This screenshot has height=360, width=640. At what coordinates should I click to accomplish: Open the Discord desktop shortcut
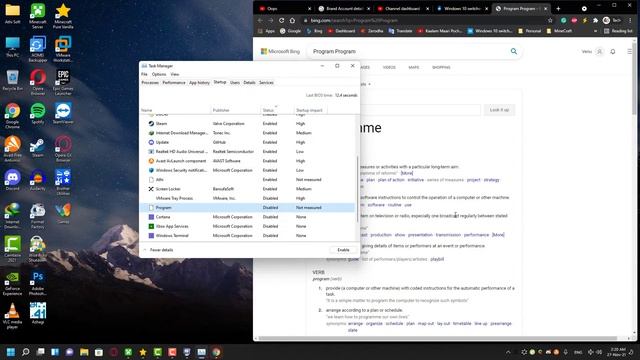point(12,180)
